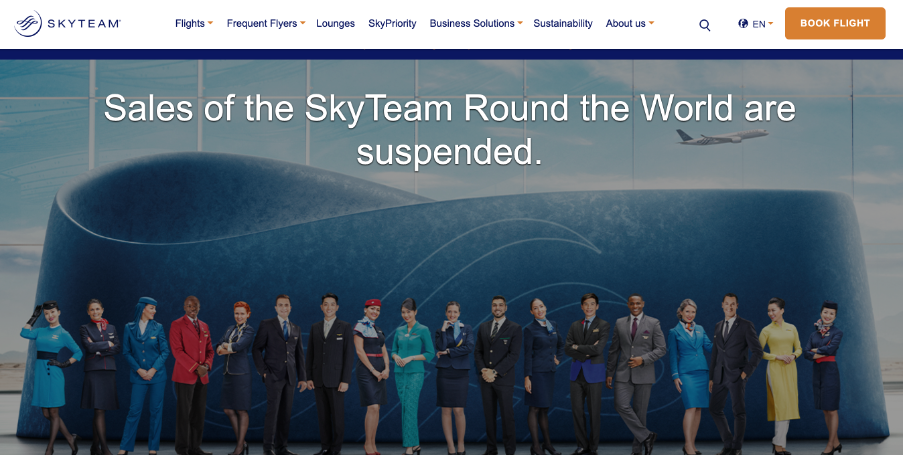Visit the Sustainability page
Screen dimensions: 904x456
click(x=563, y=24)
